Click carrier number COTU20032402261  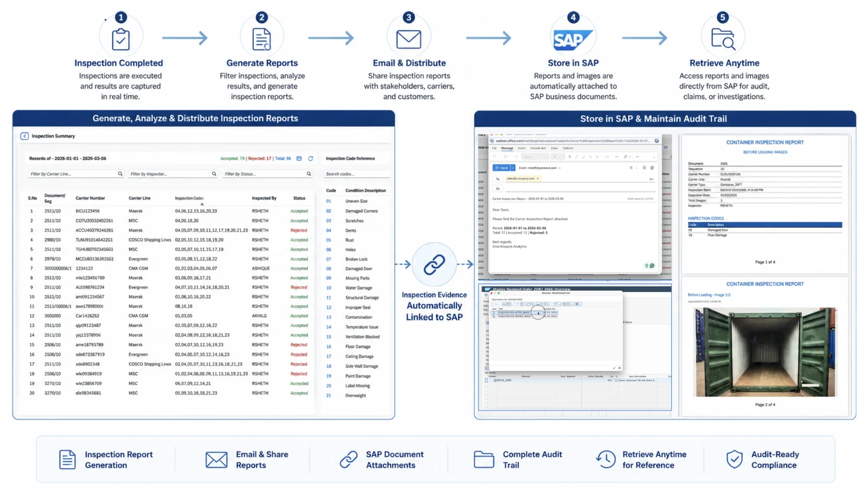click(x=94, y=221)
